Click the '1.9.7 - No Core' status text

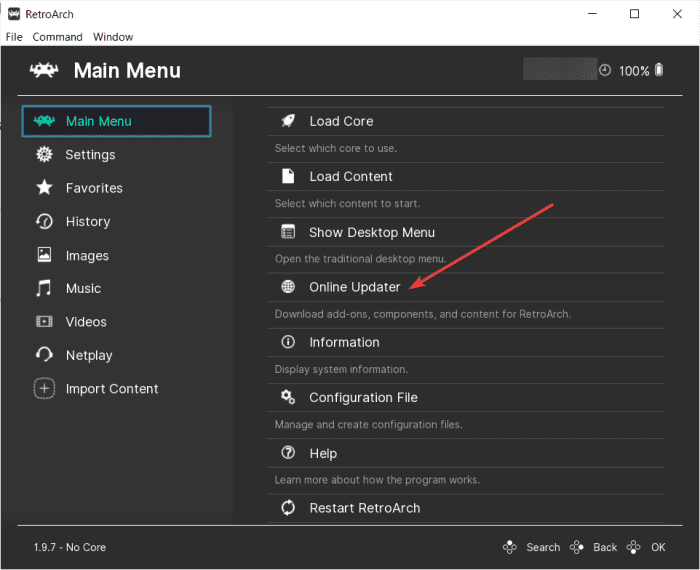tap(70, 547)
